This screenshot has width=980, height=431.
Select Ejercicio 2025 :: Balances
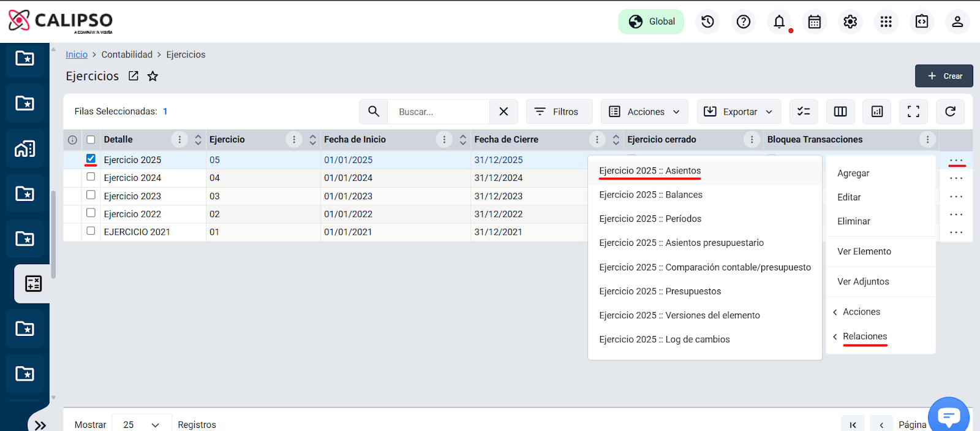tap(704, 195)
